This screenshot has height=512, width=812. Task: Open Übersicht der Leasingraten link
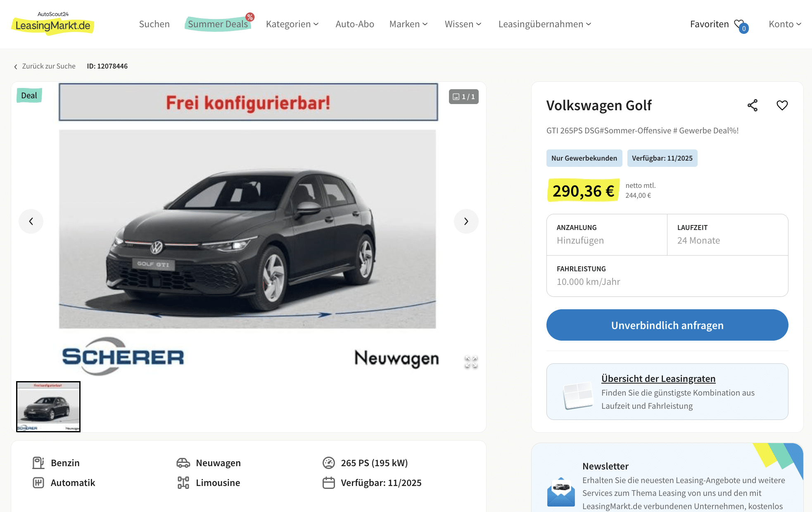(658, 379)
